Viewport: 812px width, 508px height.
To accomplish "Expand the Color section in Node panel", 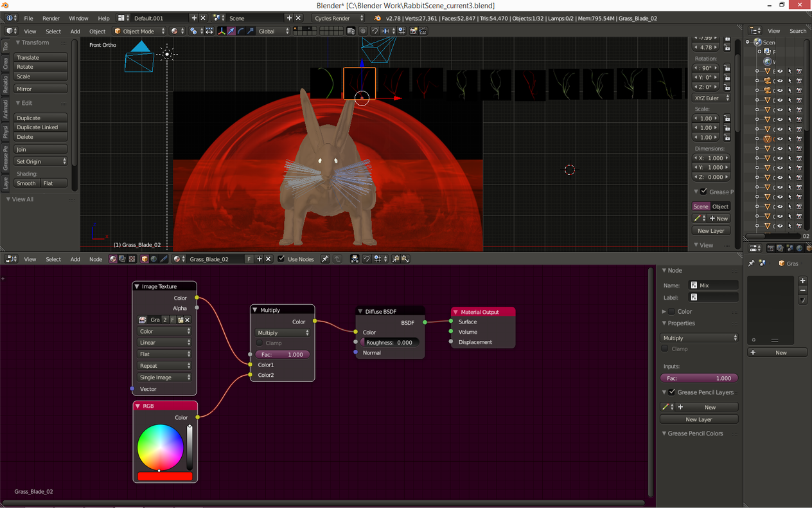I will 664,311.
